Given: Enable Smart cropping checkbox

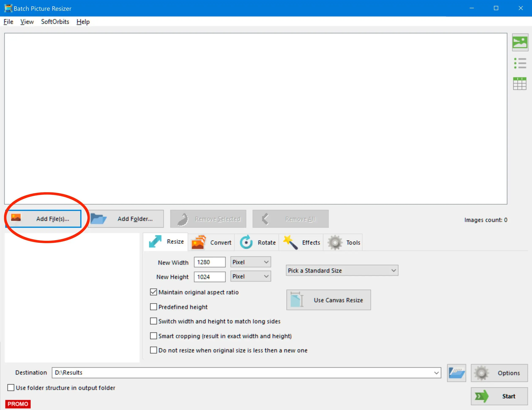Looking at the screenshot, I should coord(154,336).
